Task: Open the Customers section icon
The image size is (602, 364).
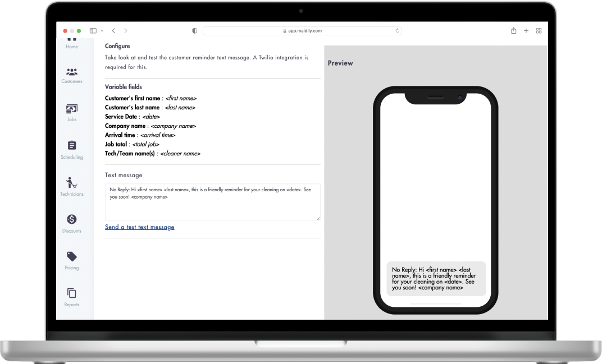Action: pos(72,72)
